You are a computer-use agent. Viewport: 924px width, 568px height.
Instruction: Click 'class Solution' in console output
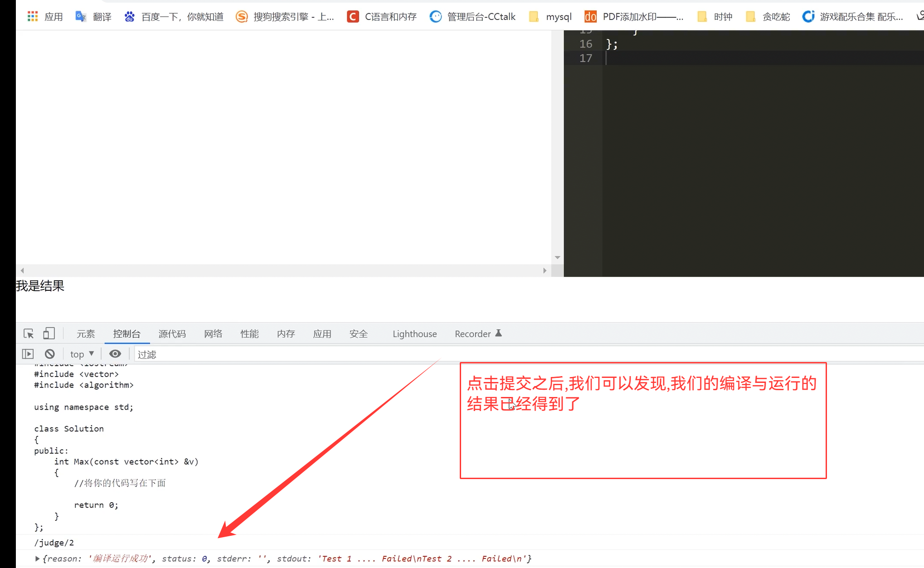tap(69, 429)
